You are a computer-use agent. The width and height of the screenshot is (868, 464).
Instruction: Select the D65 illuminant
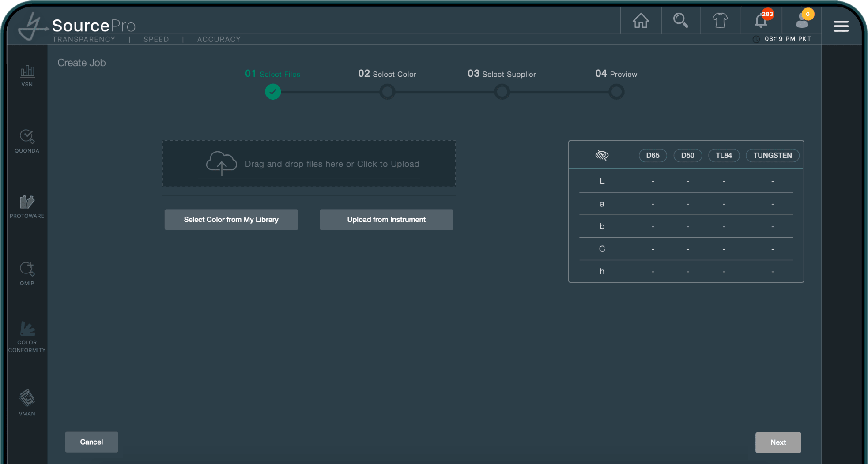pos(653,155)
